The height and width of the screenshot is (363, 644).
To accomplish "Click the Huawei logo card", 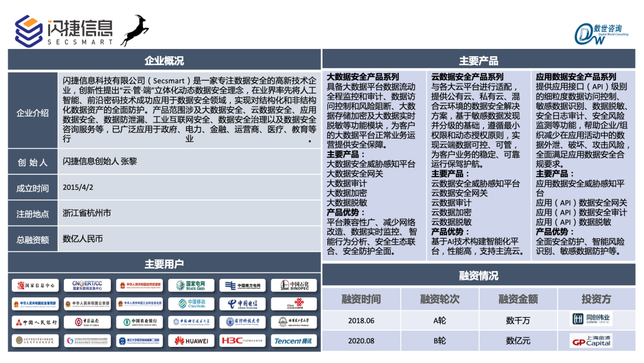I will (191, 341).
